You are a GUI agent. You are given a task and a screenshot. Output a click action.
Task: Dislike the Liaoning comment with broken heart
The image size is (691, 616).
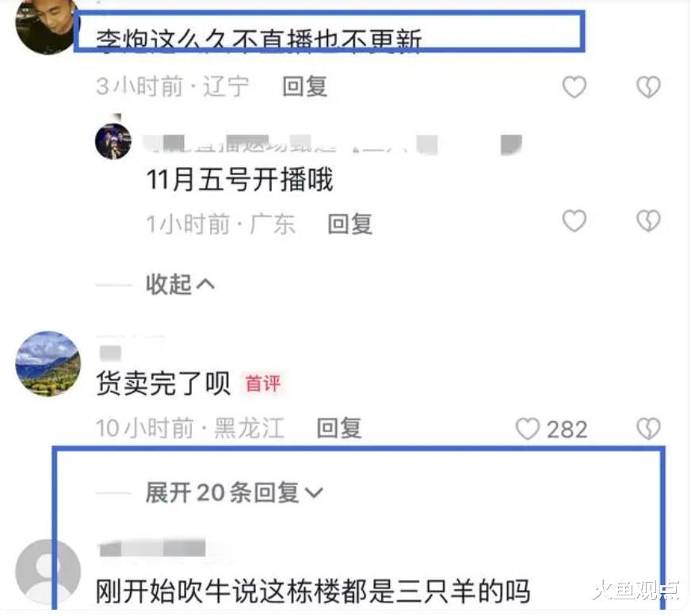[648, 87]
